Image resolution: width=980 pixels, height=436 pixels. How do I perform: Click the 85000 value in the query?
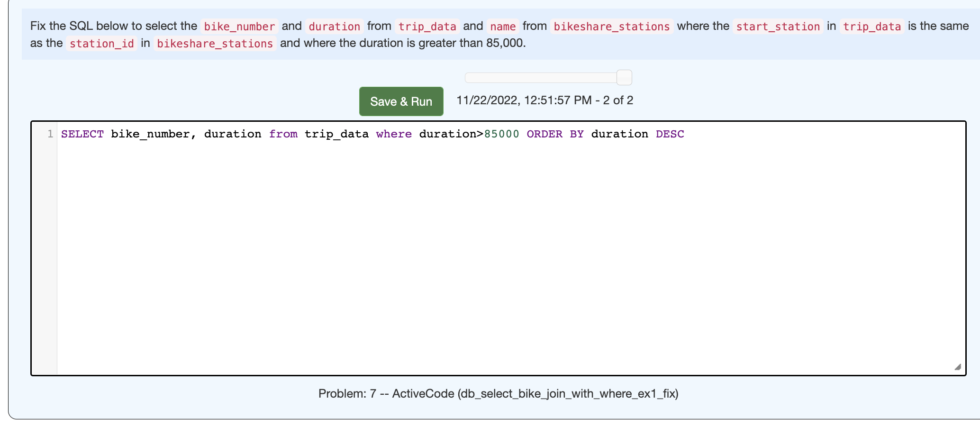point(501,134)
